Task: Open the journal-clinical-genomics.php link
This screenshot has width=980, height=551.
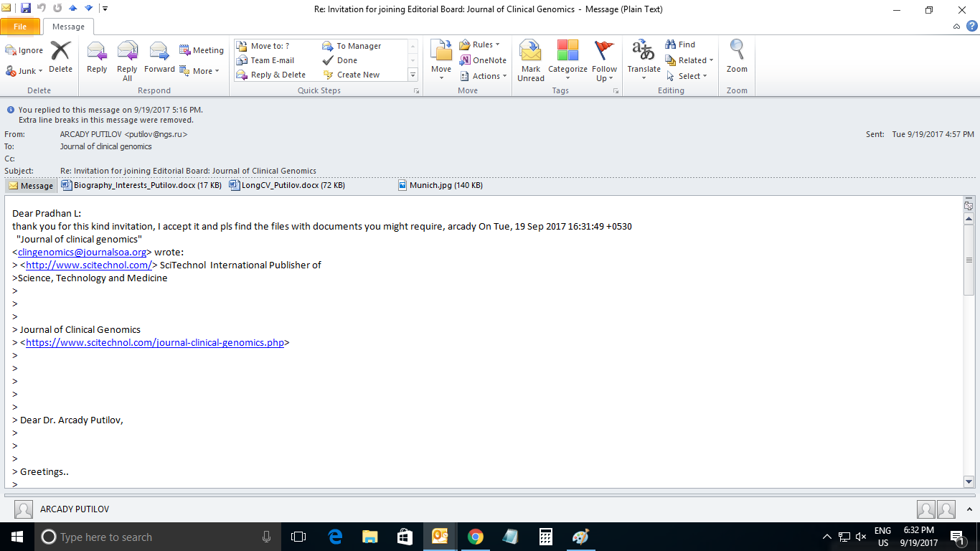Action: (x=155, y=342)
